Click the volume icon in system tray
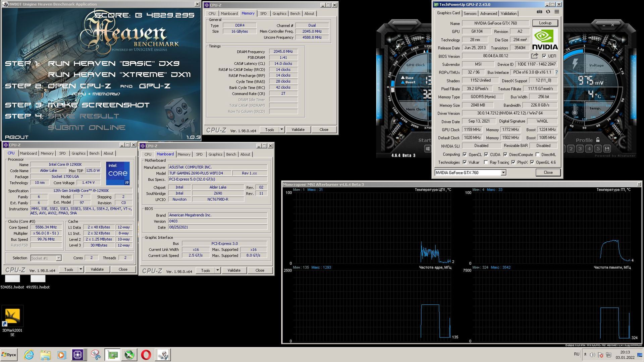This screenshot has width=644, height=362. click(x=592, y=355)
